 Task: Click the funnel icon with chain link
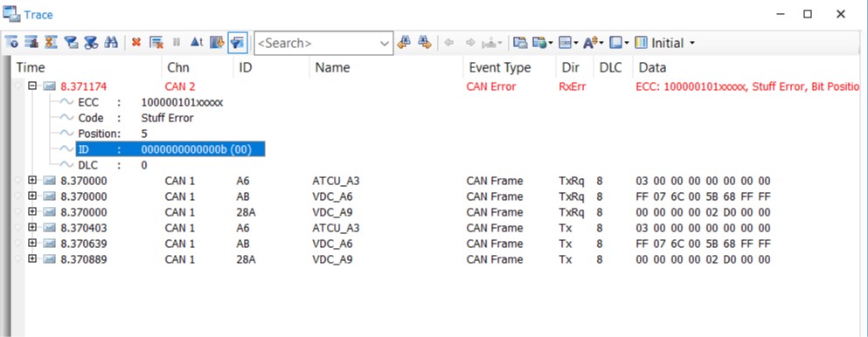91,43
